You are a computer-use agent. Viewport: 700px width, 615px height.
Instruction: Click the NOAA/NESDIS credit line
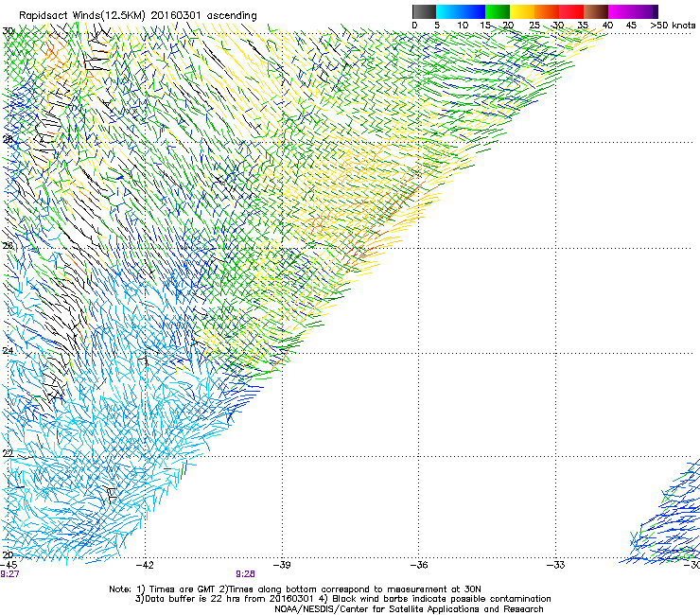coord(409,609)
